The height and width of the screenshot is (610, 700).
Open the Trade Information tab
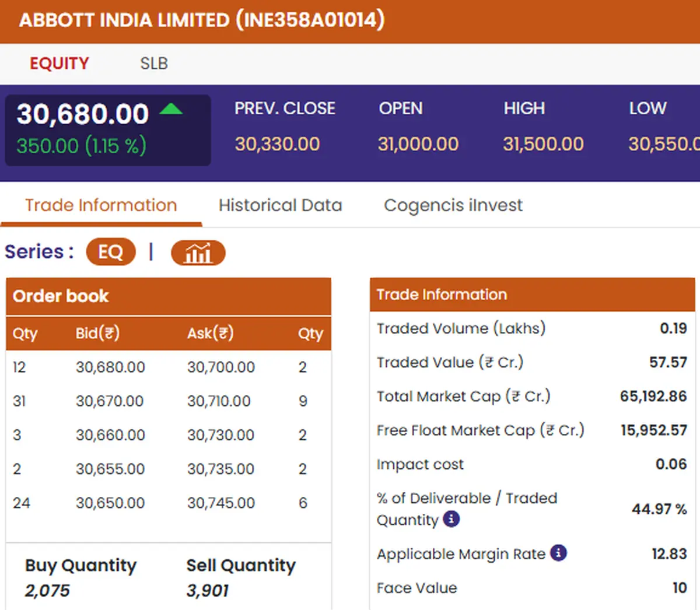click(101, 205)
